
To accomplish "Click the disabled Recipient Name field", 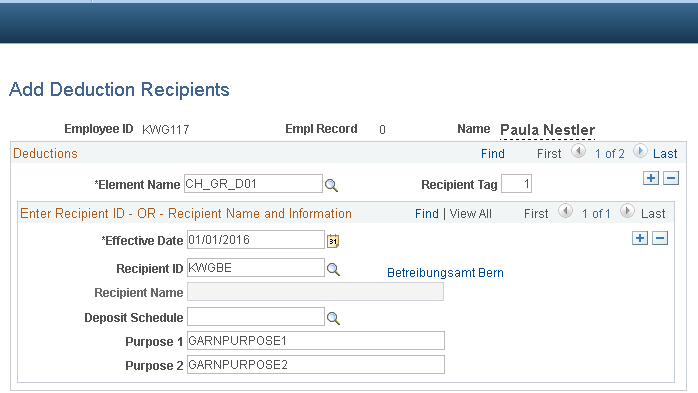I will (316, 292).
